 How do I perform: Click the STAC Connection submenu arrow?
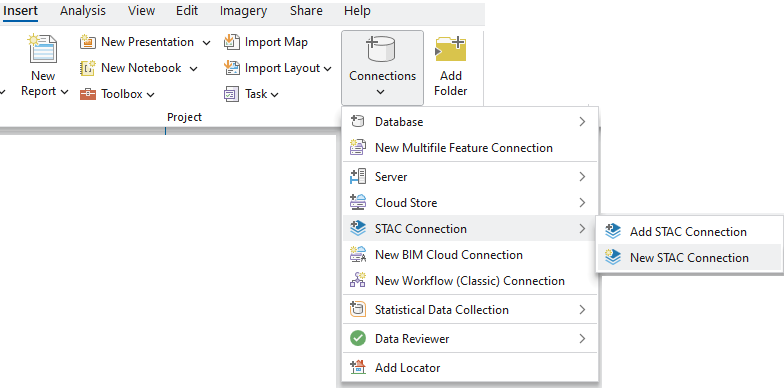[x=582, y=228]
